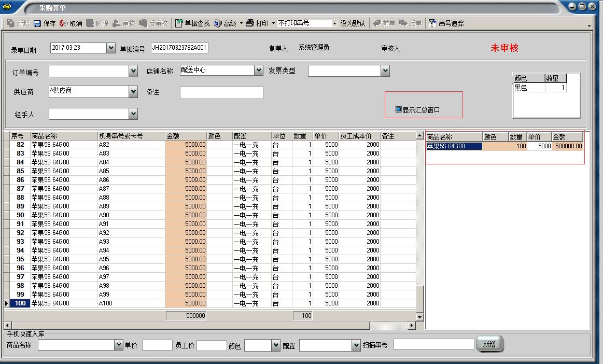Select row 82 serial A82
The image size is (603, 364).
pos(131,145)
